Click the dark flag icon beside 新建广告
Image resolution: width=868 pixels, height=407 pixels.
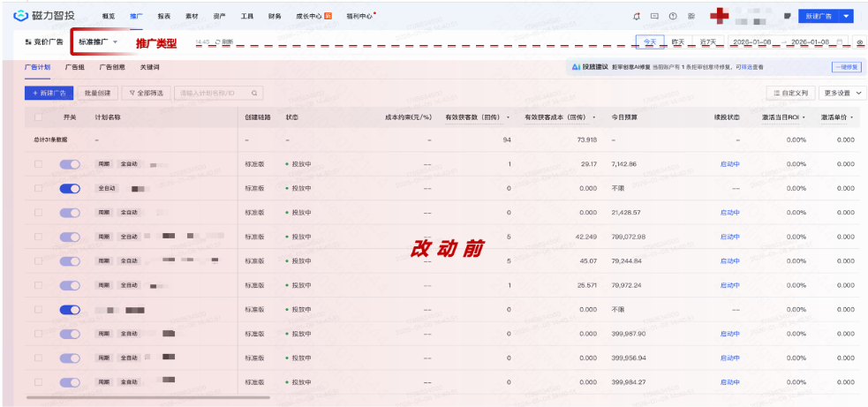[787, 16]
